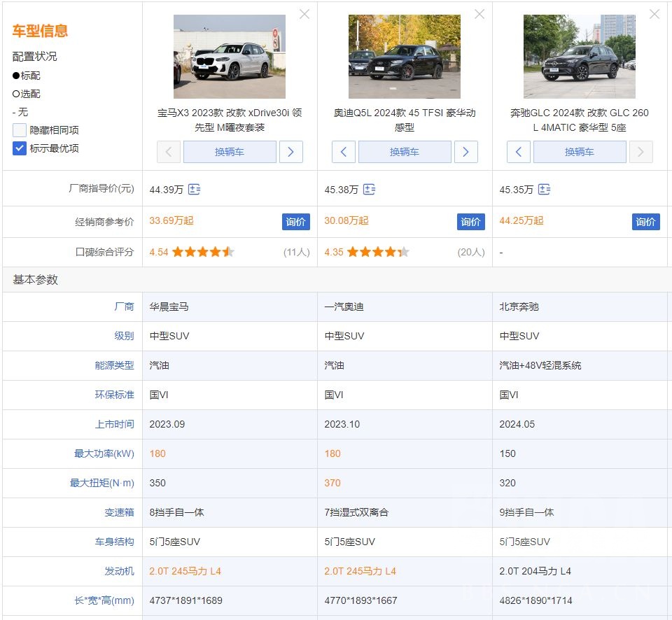Click 询价 button for BMW X3
The height and width of the screenshot is (620, 672).
(x=296, y=222)
